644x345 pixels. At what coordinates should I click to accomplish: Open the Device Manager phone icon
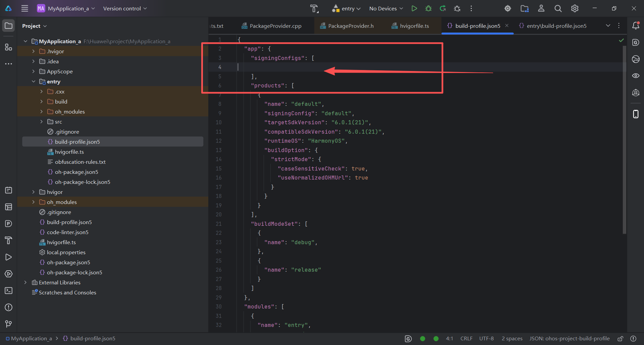coord(636,114)
